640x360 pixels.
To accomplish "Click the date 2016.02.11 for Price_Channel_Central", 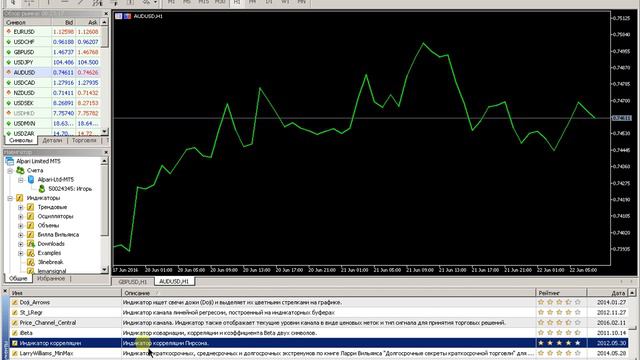I will click(x=611, y=323).
